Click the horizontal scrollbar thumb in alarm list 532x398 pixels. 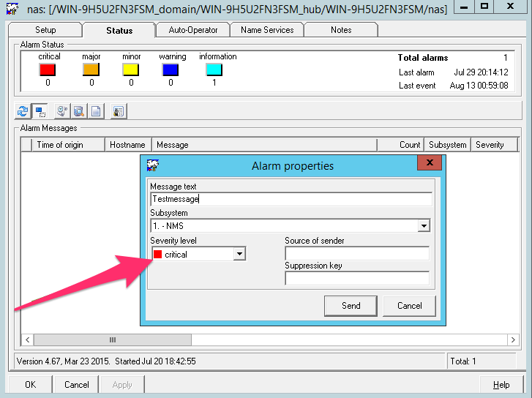(113, 340)
